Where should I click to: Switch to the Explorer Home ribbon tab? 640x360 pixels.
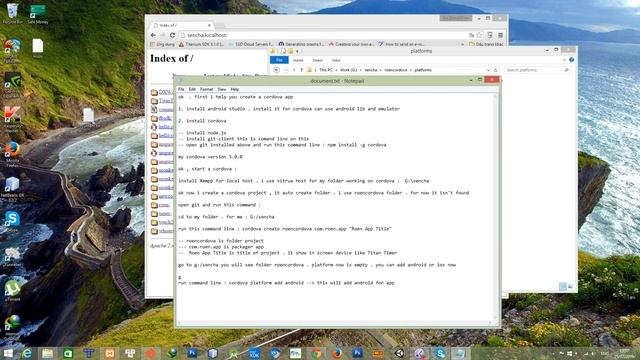[298, 60]
